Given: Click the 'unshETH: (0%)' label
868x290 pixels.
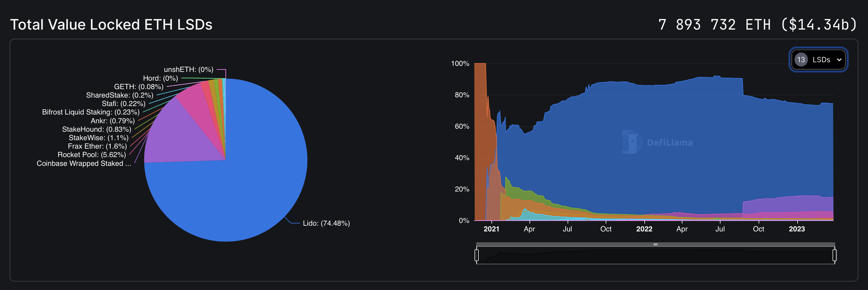Looking at the screenshot, I should click(x=188, y=69).
